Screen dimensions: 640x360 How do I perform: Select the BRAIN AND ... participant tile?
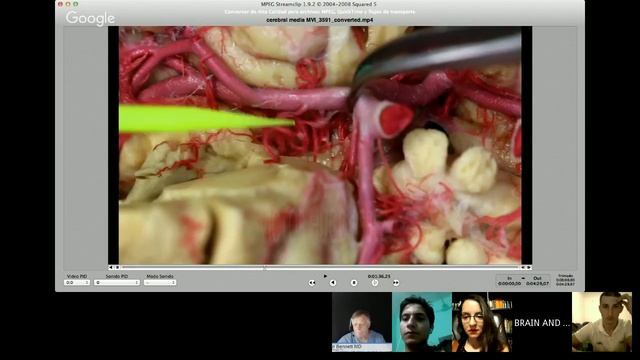pyautogui.click(x=542, y=322)
